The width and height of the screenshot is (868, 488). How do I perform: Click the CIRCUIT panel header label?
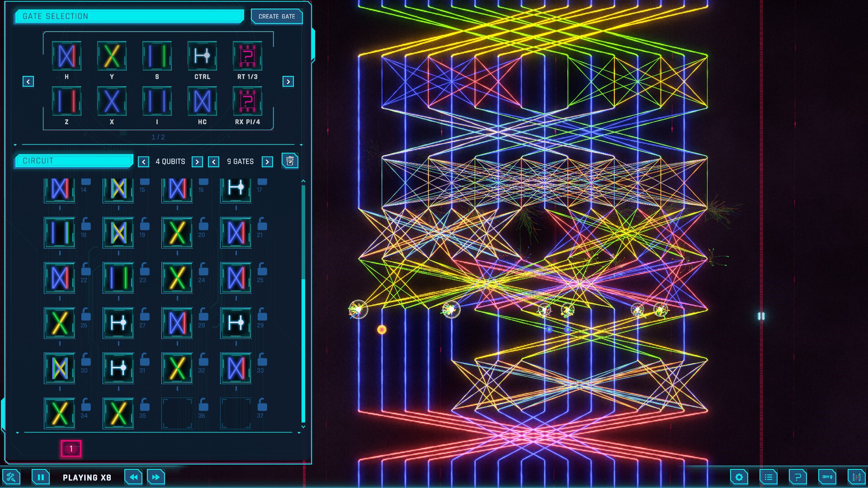72,161
